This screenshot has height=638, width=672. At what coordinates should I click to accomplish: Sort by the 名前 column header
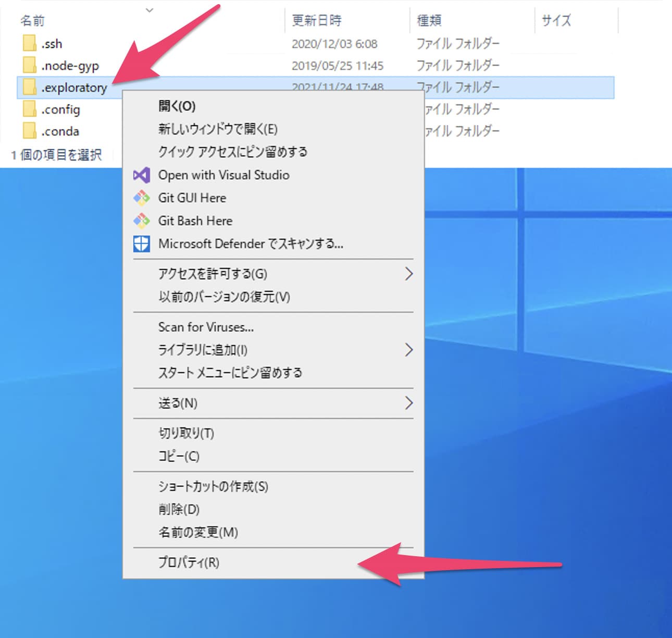[32, 21]
